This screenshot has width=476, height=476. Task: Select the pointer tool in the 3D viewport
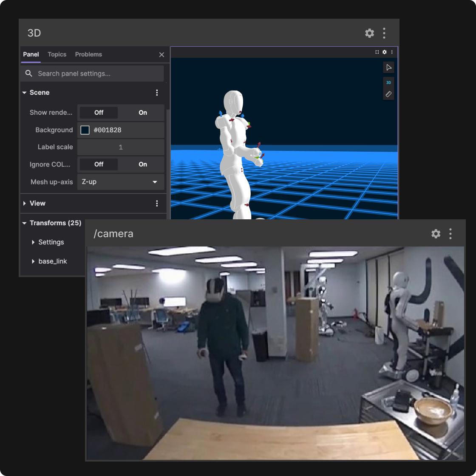coord(388,67)
